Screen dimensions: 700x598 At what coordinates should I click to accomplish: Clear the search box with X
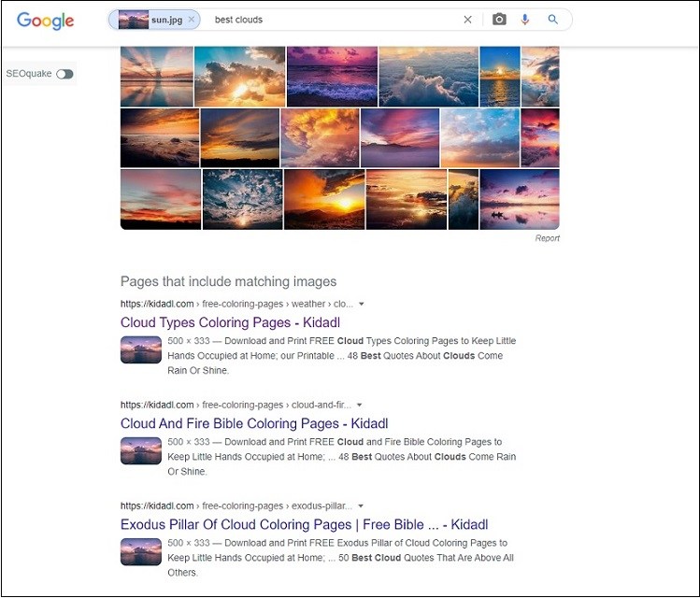[x=467, y=20]
